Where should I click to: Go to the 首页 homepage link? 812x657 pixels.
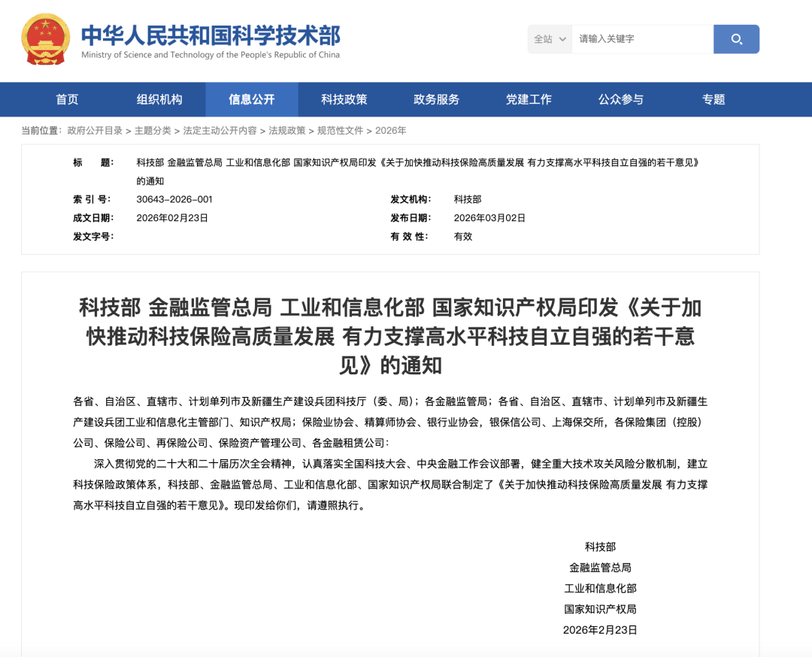[x=67, y=98]
